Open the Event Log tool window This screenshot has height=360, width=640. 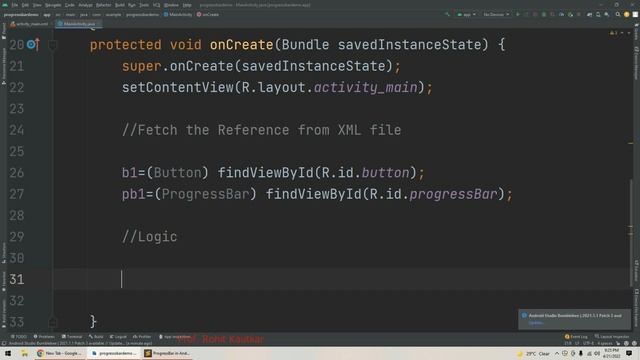(576, 337)
